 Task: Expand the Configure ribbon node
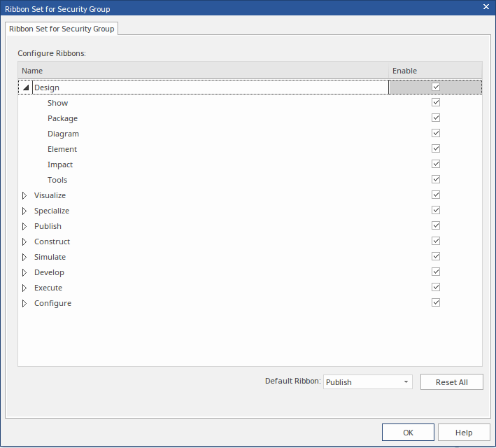(25, 303)
